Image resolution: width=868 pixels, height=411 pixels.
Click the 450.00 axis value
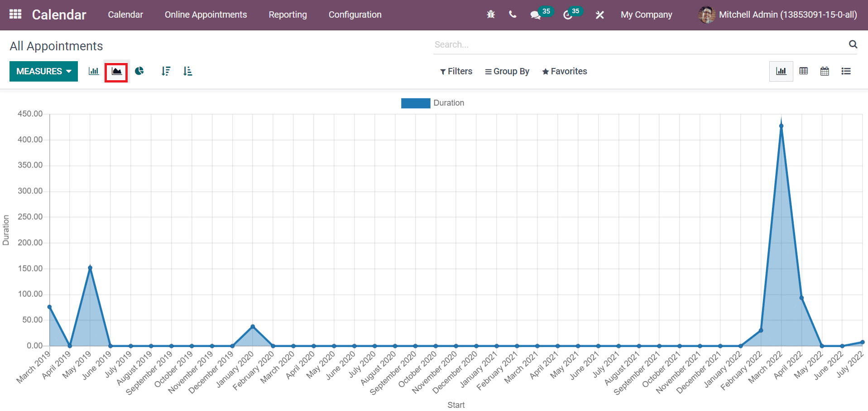pos(30,114)
